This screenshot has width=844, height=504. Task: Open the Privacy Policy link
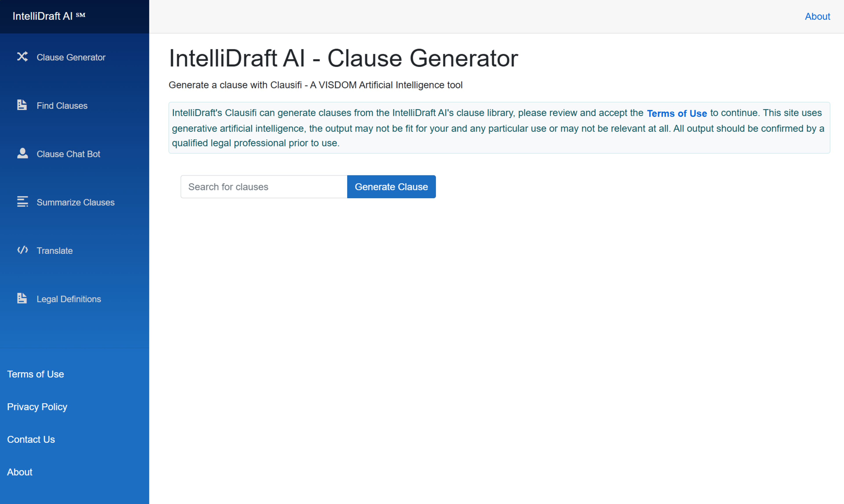tap(37, 406)
